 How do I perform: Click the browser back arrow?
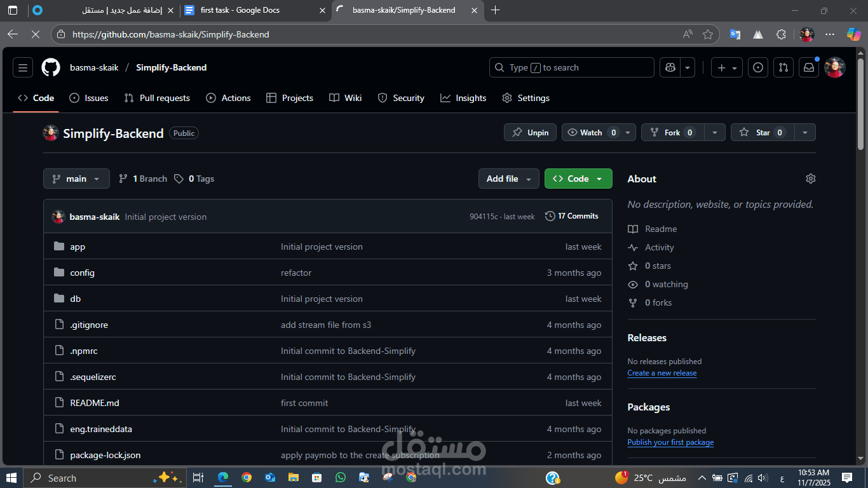coord(13,34)
